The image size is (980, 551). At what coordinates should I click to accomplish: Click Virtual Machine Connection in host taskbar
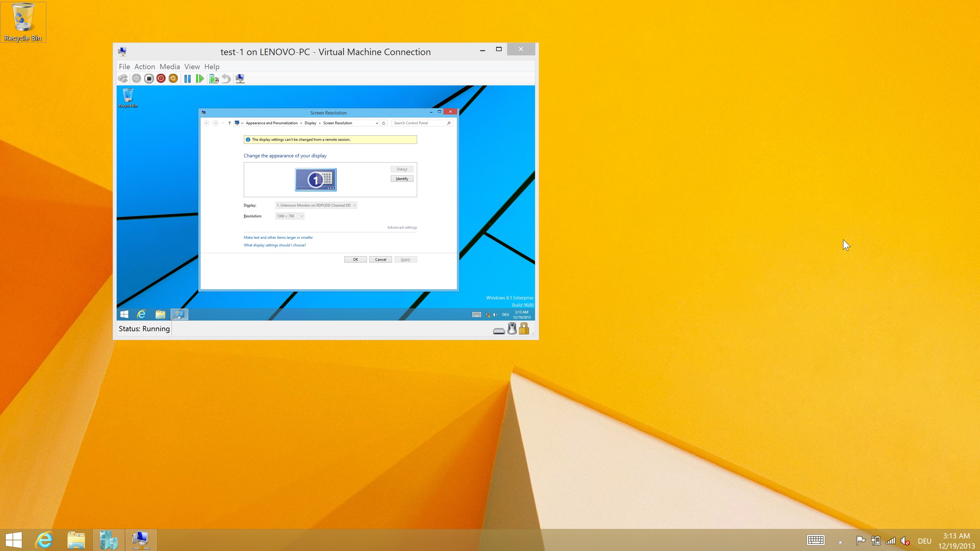pyautogui.click(x=141, y=540)
